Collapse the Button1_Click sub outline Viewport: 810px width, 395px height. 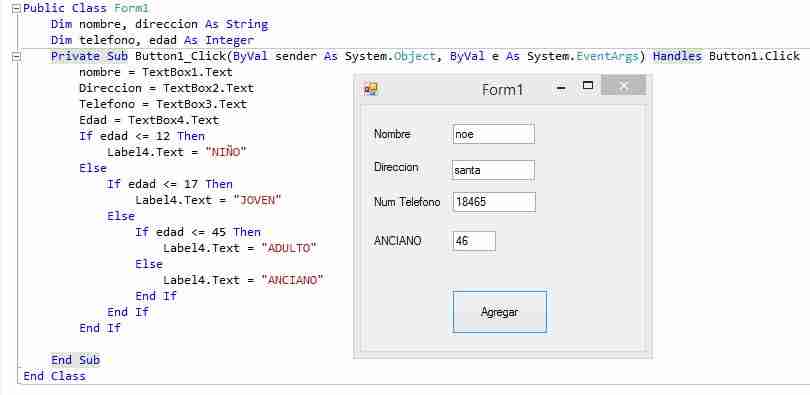point(17,56)
